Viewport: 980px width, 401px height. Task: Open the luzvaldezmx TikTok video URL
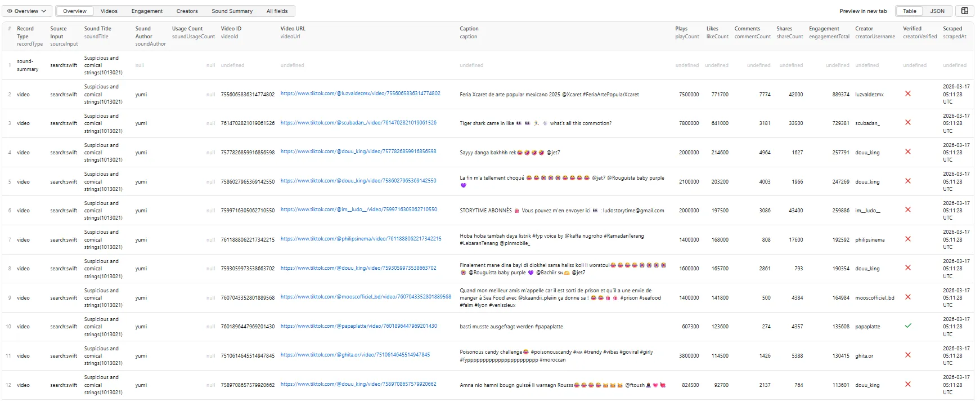tap(360, 93)
